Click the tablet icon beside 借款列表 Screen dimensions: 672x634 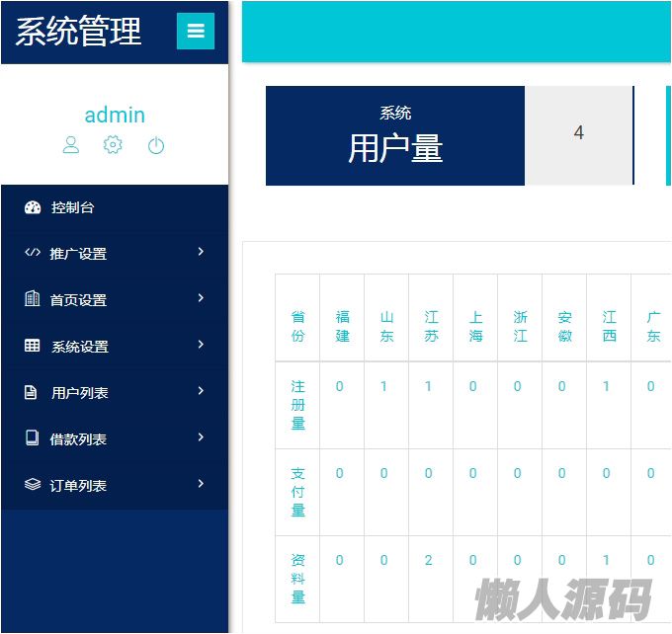point(33,437)
